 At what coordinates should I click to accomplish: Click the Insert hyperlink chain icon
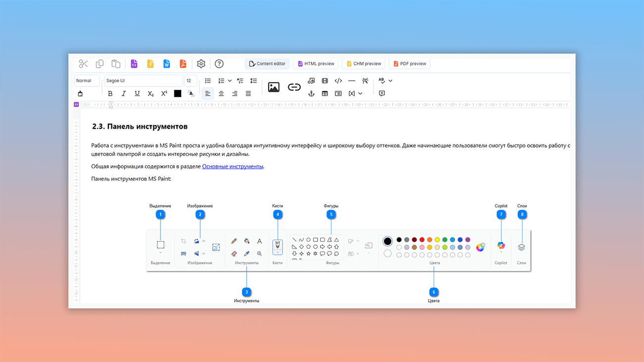[x=294, y=87]
